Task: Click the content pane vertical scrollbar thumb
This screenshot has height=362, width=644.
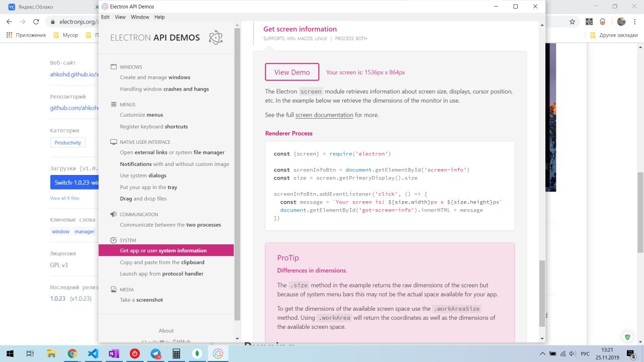Action: [x=542, y=294]
